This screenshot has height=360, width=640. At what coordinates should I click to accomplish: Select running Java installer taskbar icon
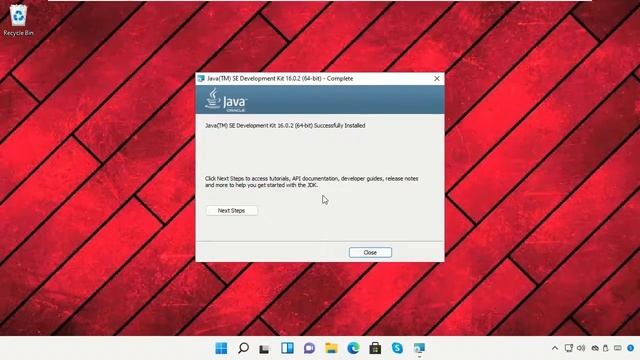(x=419, y=348)
